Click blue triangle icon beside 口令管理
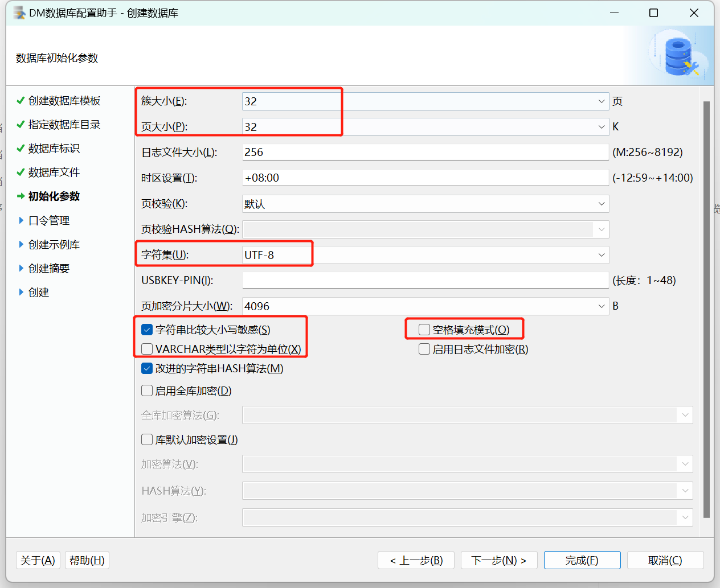Viewport: 720px width, 588px height. (x=21, y=220)
